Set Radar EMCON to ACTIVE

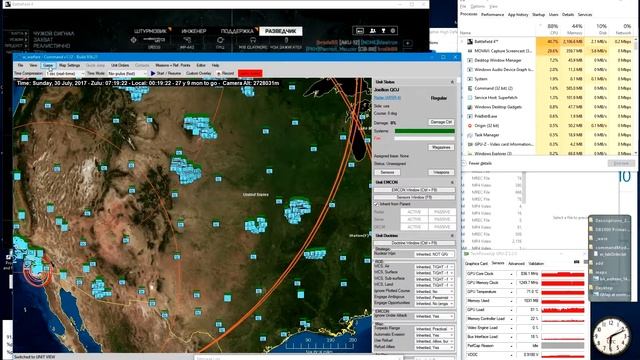click(414, 212)
